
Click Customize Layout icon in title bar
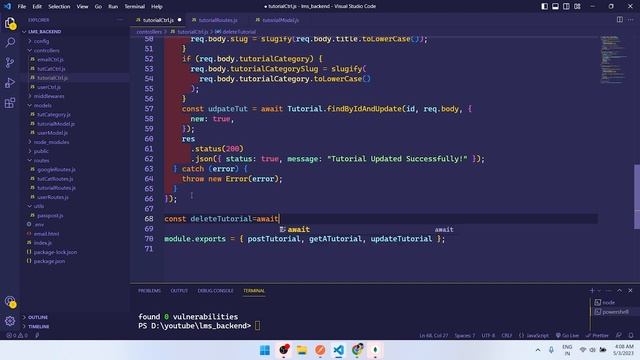pyautogui.click(x=577, y=6)
